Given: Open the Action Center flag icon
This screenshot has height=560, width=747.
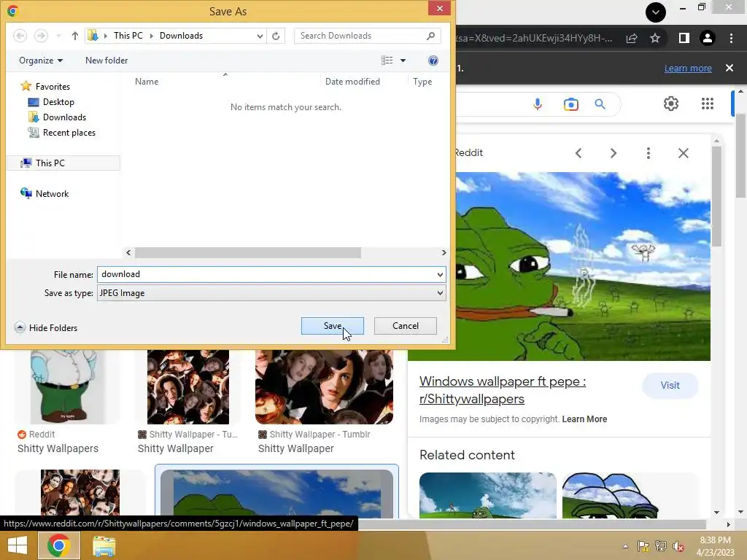Looking at the screenshot, I should tap(643, 546).
